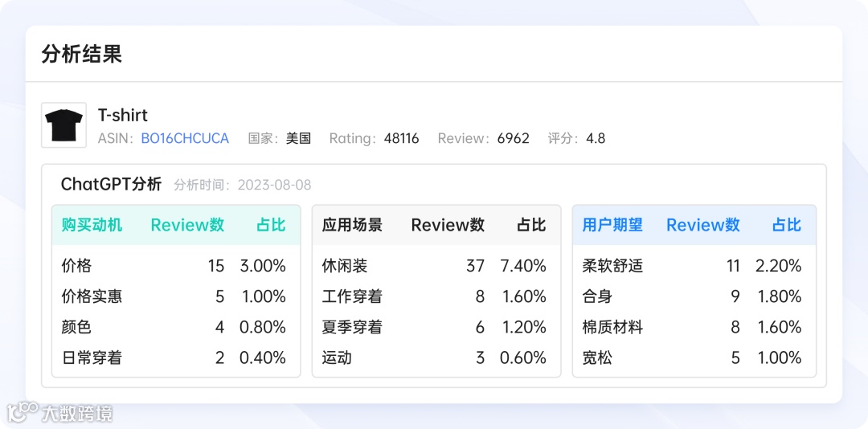Select the 价格 row label

click(76, 266)
